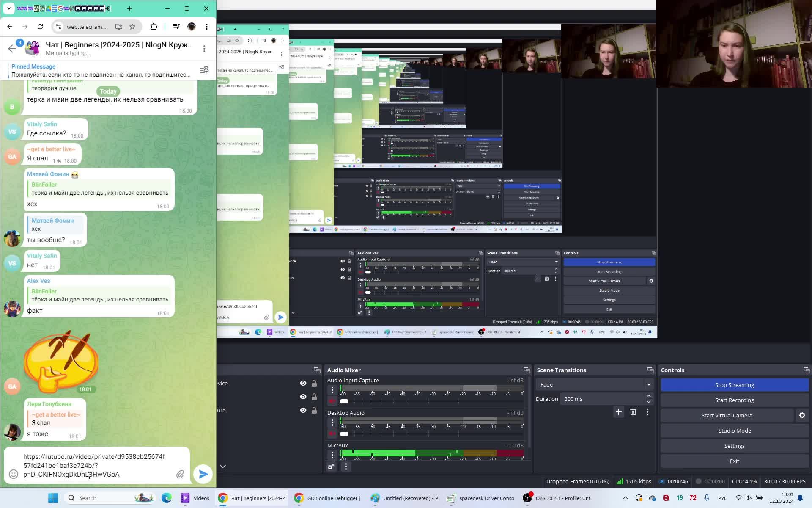Screen dimensions: 812x508
Task: Open Telegram chat options menu
Action: click(x=204, y=49)
